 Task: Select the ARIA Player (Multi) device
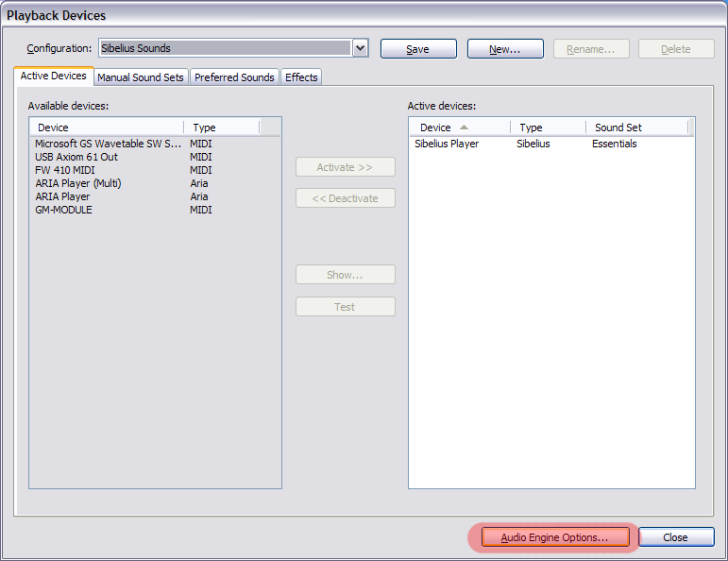[x=155, y=183]
